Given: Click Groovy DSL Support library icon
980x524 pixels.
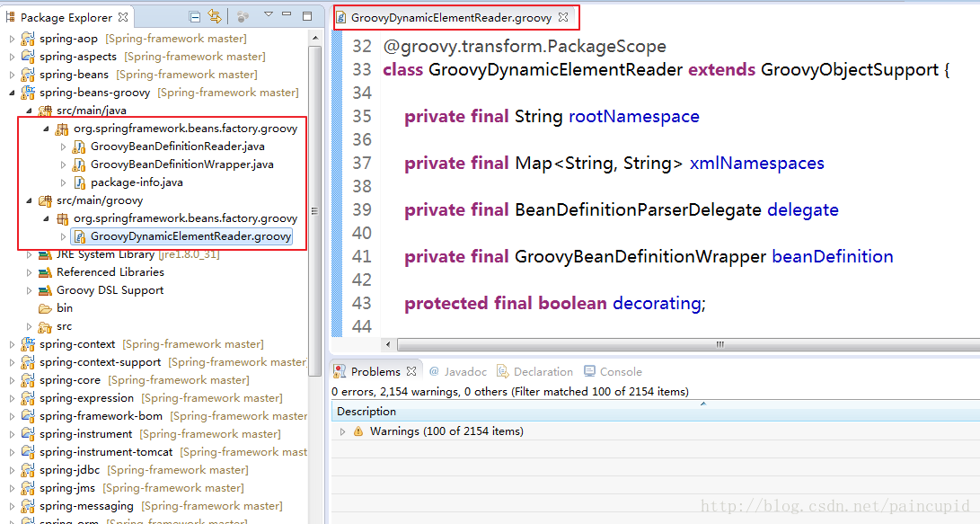Looking at the screenshot, I should (x=45, y=291).
